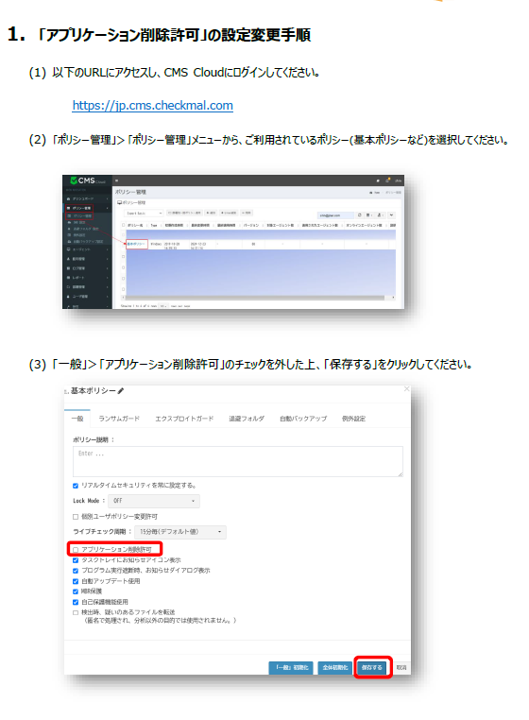Image resolution: width=529 pixels, height=720 pixels.
Task: Click the refresh icon beside the search box
Action: coord(360,215)
